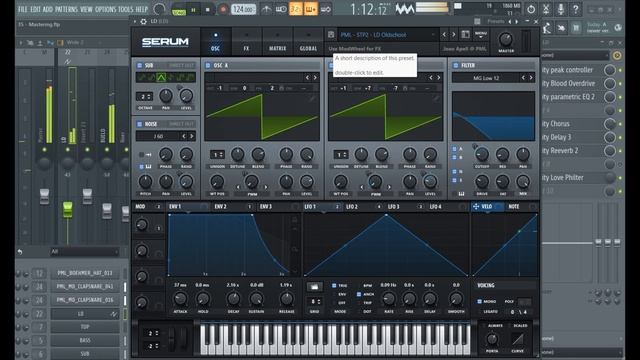Switch to Serum OSC tab

point(215,42)
